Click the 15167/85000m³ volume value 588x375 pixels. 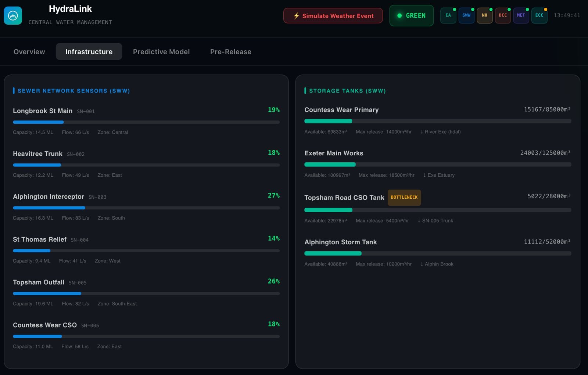click(x=547, y=109)
